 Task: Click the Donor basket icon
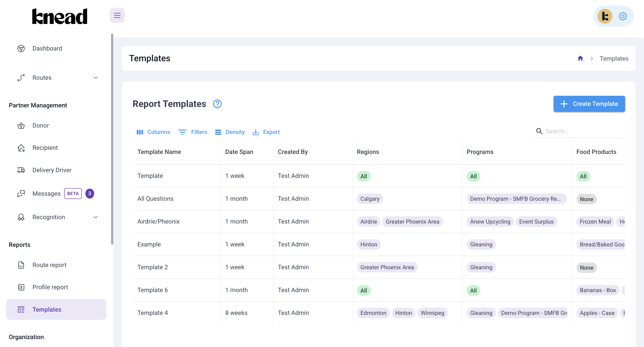click(21, 126)
